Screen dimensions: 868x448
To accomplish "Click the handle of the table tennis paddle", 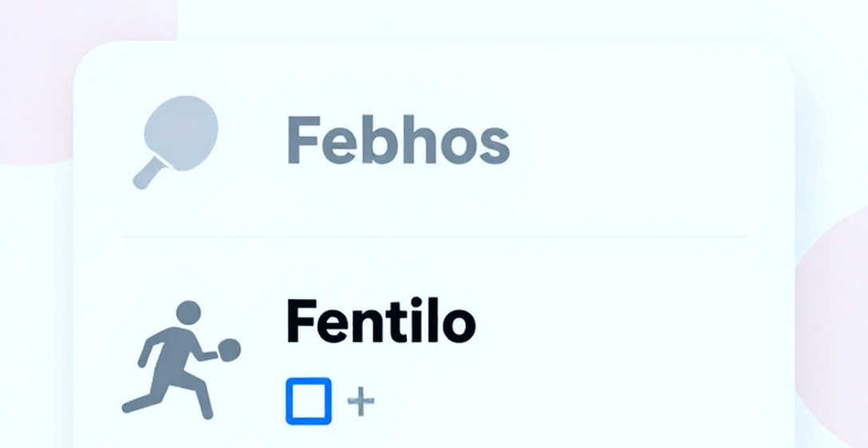I will point(148,174).
